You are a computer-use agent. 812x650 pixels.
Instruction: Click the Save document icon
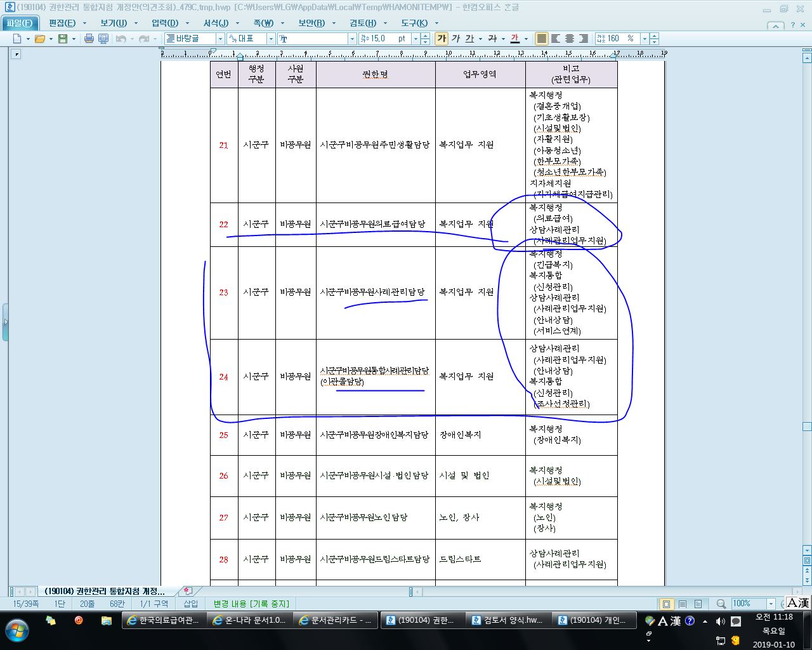[x=62, y=39]
